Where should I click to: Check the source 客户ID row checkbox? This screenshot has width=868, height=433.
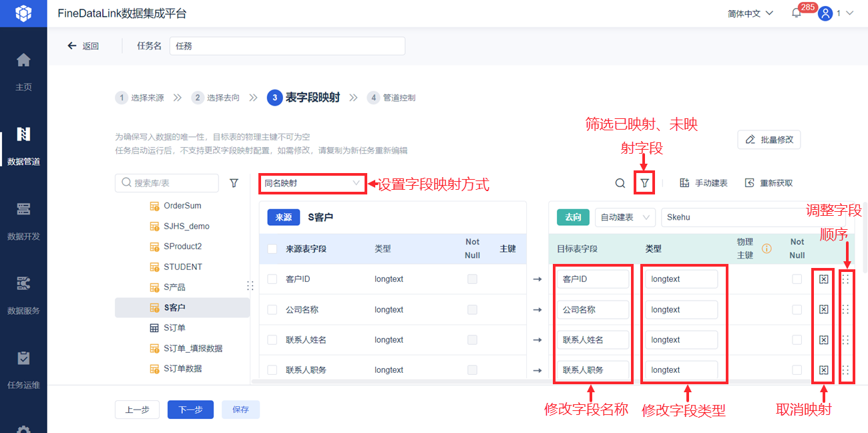click(x=272, y=279)
